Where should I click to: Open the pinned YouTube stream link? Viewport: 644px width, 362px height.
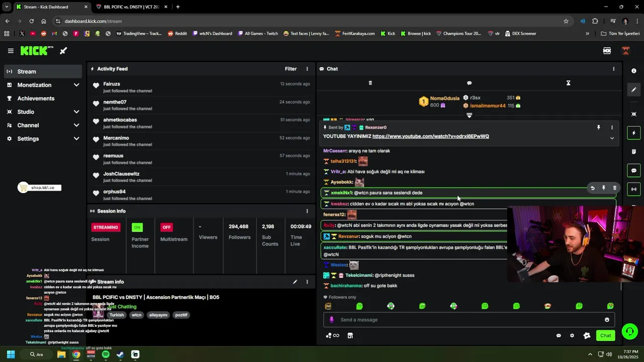click(x=431, y=136)
